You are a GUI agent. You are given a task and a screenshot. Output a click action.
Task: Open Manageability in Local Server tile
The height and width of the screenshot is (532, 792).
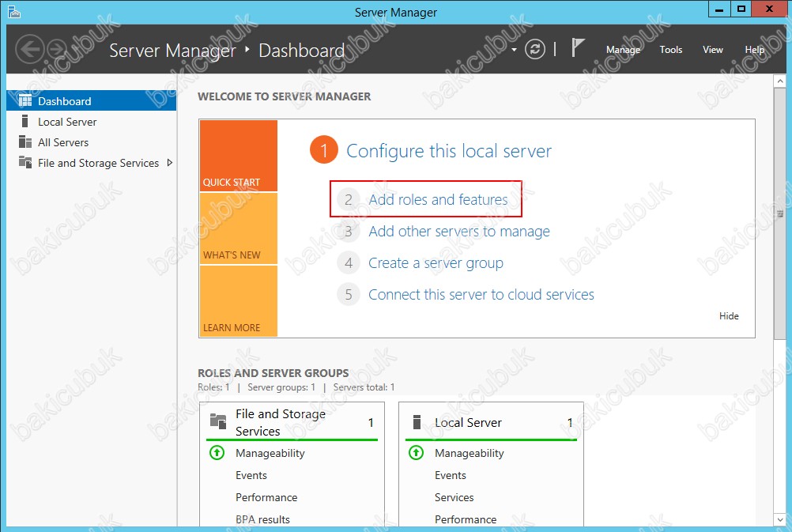click(x=470, y=453)
